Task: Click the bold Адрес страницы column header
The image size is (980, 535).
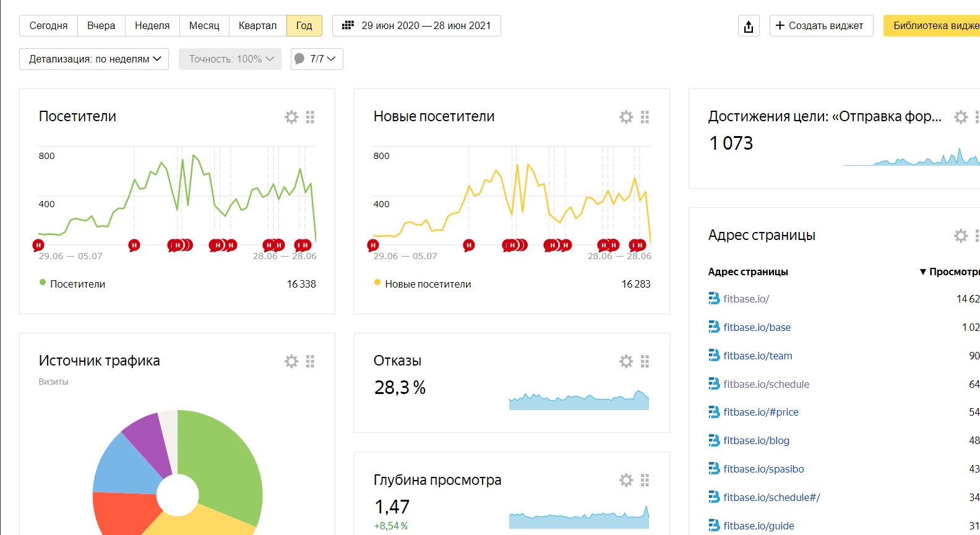Action: (x=748, y=272)
